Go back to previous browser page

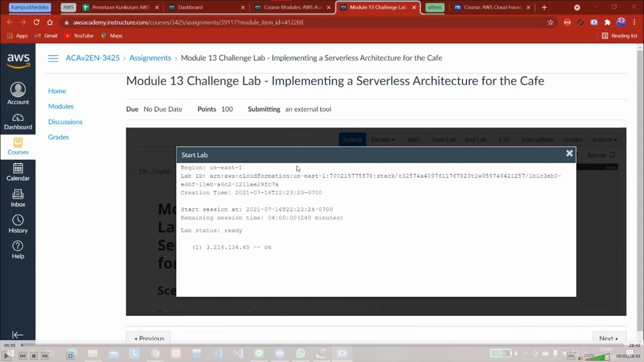[x=10, y=22]
